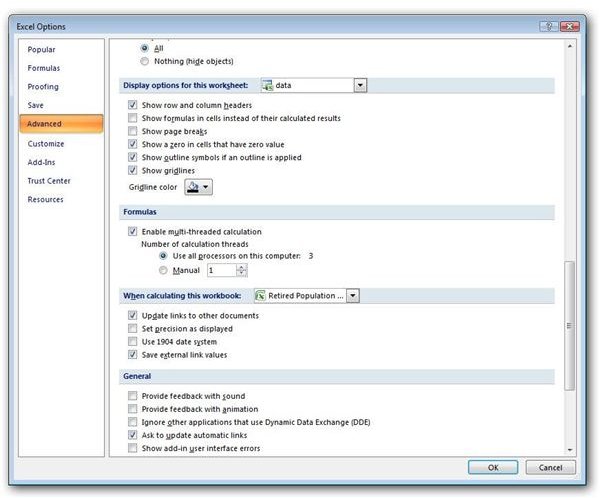Select Nothing (hide objects) radio button
Screen dimensions: 600x498
click(x=144, y=61)
